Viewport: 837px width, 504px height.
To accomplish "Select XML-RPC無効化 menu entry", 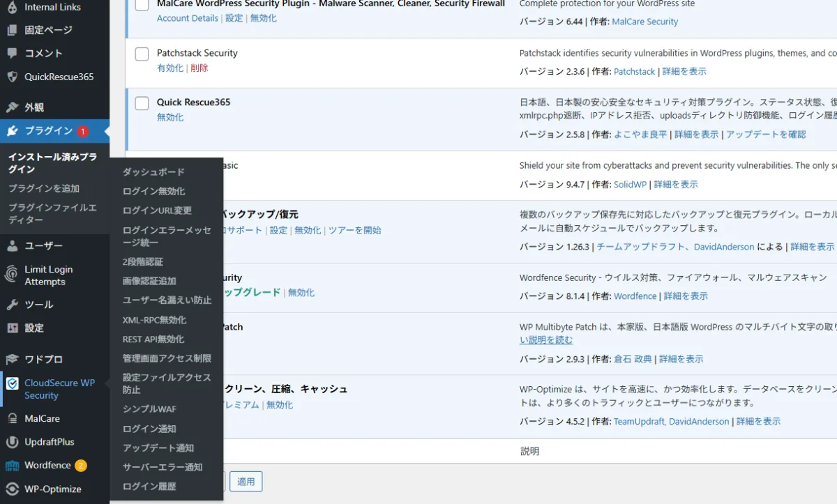I will pyautogui.click(x=154, y=320).
